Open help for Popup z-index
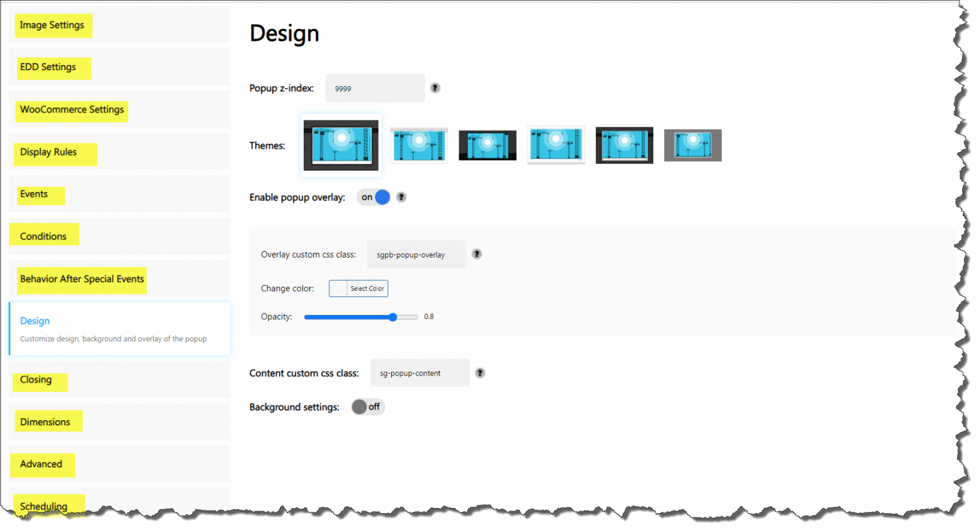 434,87
